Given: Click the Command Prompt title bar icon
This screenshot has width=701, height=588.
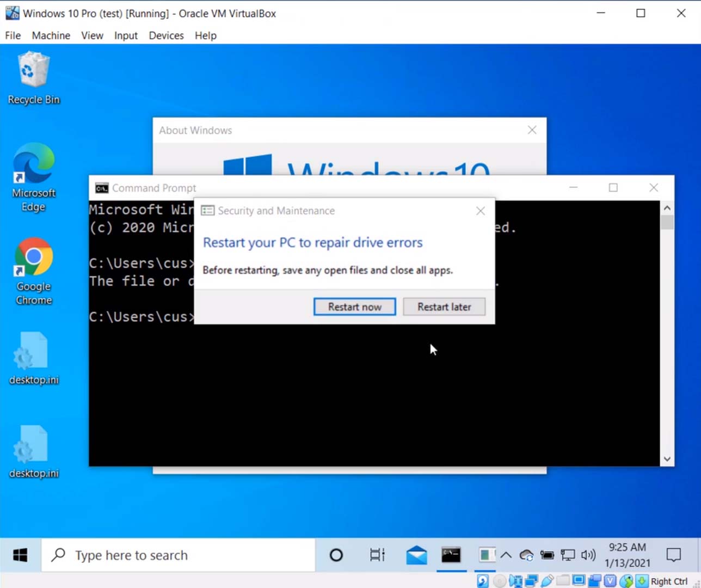Looking at the screenshot, I should click(x=102, y=188).
